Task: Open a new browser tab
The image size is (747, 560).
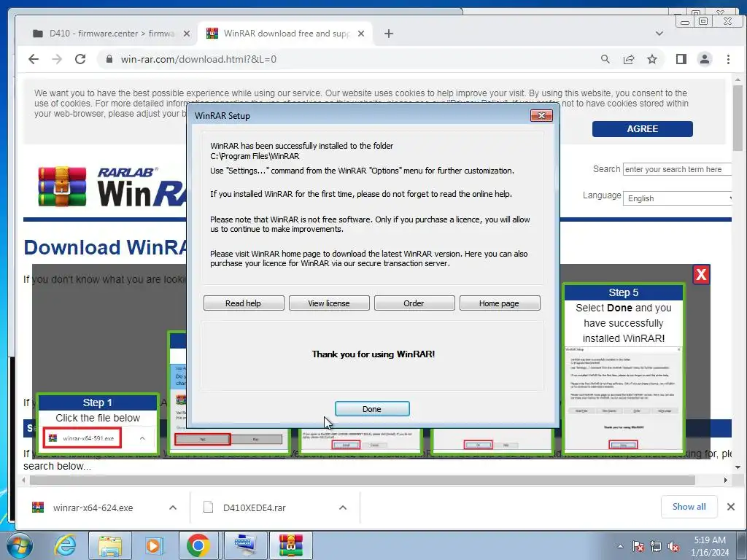Action: 389,34
